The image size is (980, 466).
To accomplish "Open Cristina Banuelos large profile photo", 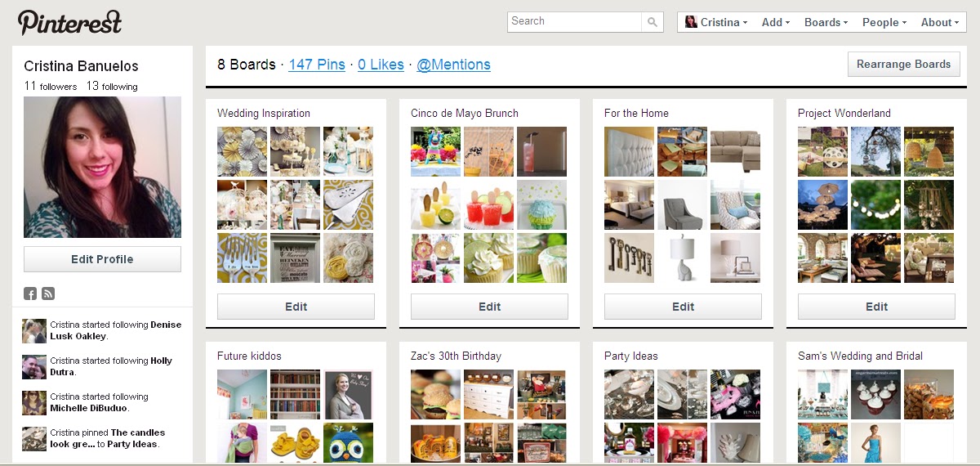I will tap(102, 167).
